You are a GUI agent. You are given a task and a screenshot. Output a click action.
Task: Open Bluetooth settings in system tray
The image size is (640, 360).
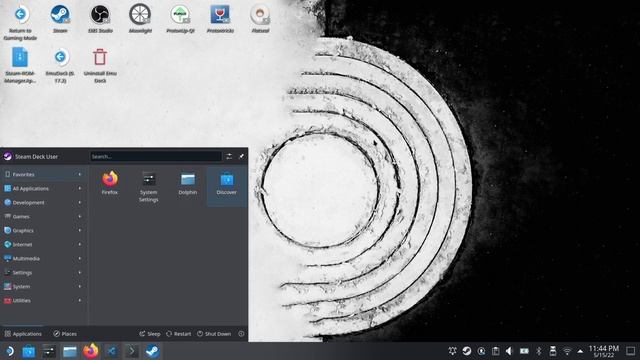point(539,351)
